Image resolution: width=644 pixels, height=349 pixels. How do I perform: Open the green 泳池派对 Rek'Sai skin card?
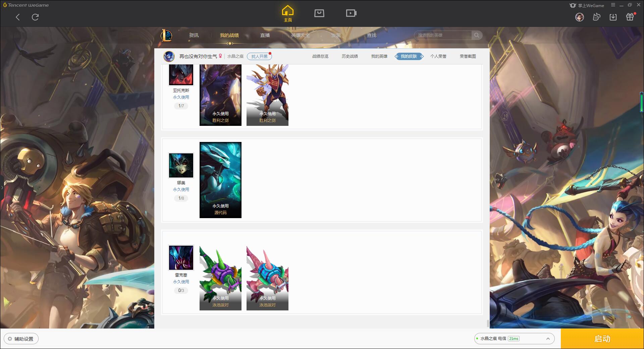pos(220,278)
